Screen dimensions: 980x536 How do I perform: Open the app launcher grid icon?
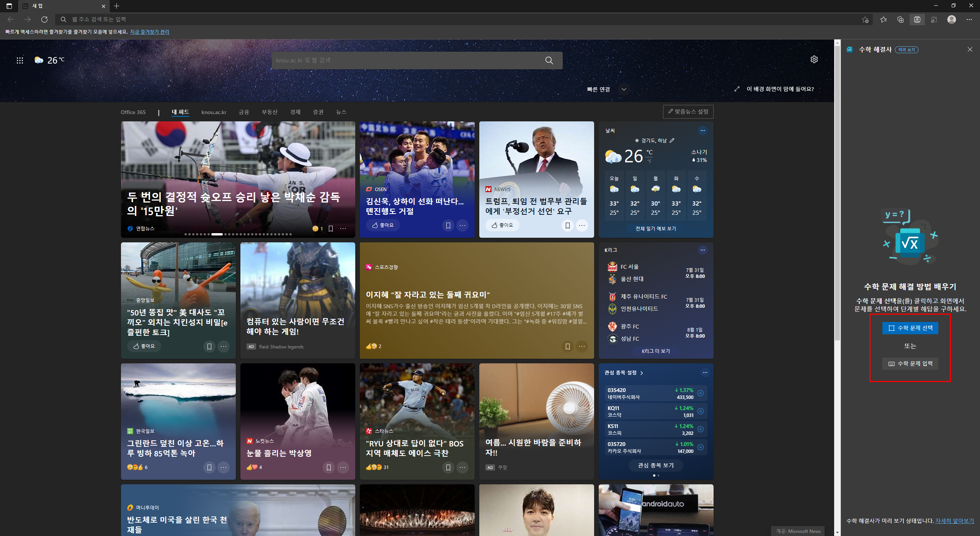[20, 60]
